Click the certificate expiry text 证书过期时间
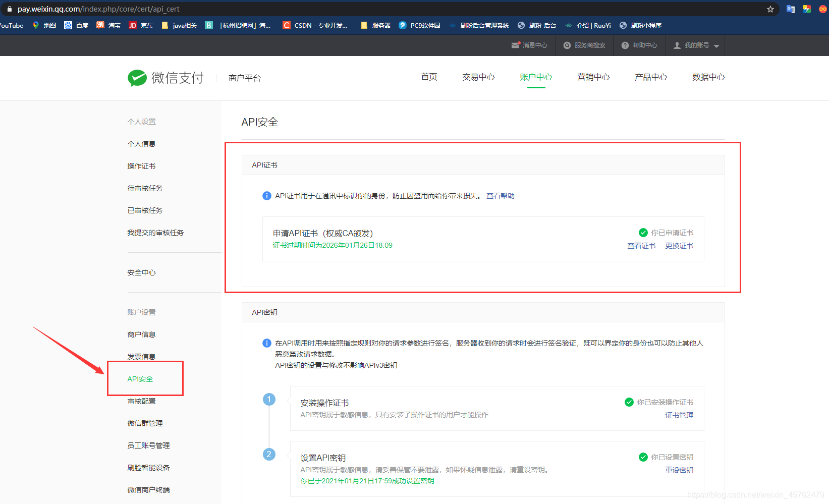Screen dimensions: 829x504 [333, 245]
